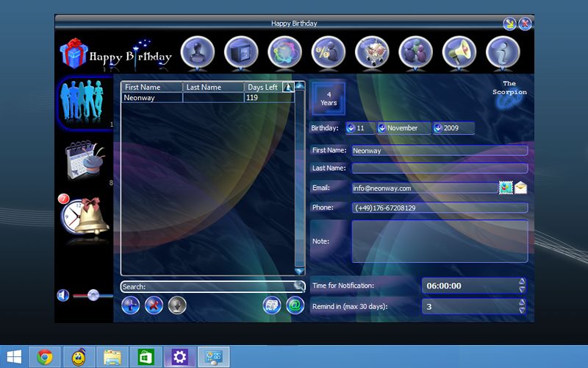Show the people silhouettes contacts view
Viewport: 588px width, 368px height.
pyautogui.click(x=82, y=102)
